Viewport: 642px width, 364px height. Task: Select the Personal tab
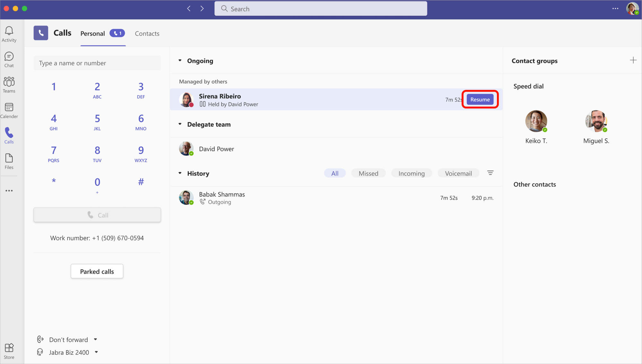click(92, 33)
